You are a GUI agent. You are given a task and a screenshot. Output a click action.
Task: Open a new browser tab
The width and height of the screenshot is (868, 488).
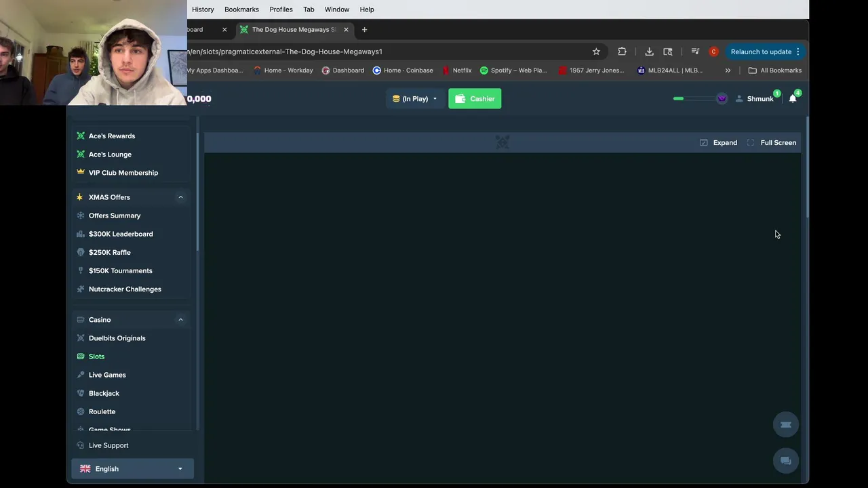tap(364, 30)
